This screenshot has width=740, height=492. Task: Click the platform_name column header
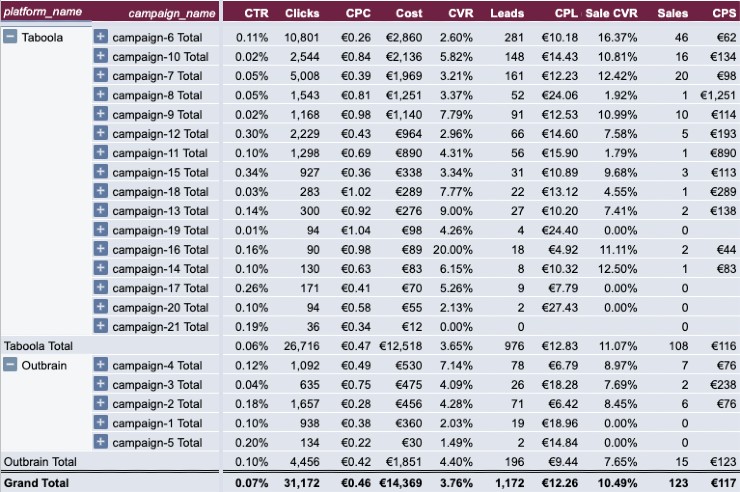(x=43, y=12)
